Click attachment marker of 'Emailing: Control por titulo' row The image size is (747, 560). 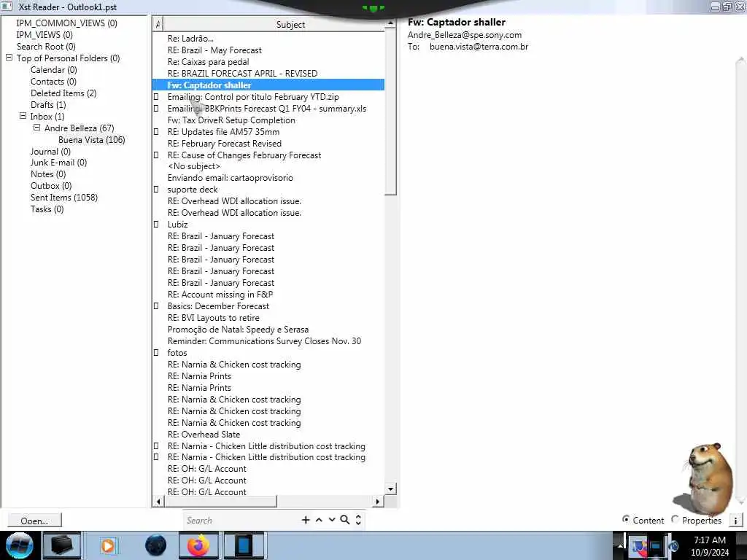[156, 97]
